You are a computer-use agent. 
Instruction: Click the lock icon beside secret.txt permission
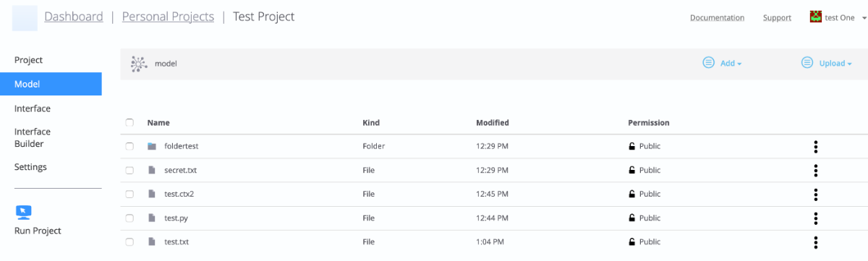point(631,171)
